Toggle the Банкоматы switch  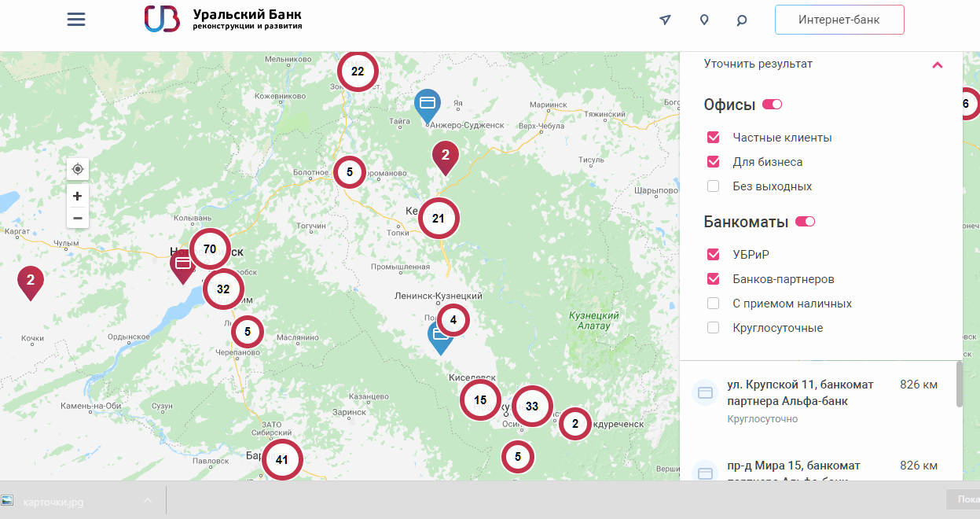click(805, 222)
